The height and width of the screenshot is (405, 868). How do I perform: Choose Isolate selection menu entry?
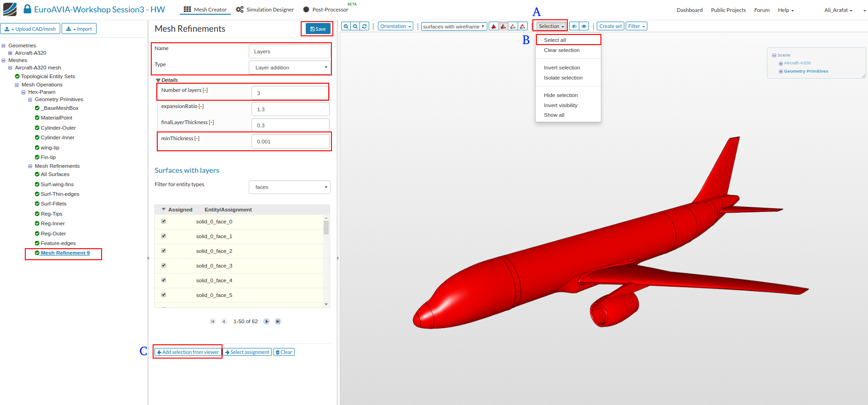click(568, 78)
